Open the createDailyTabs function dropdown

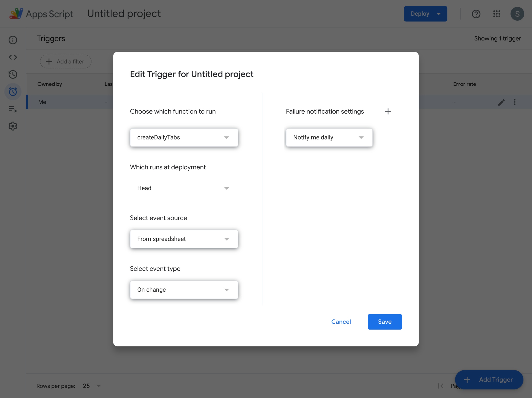[184, 137]
